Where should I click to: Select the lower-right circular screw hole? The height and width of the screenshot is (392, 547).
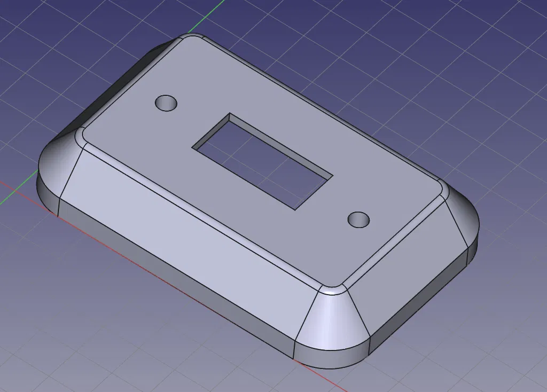pyautogui.click(x=359, y=219)
